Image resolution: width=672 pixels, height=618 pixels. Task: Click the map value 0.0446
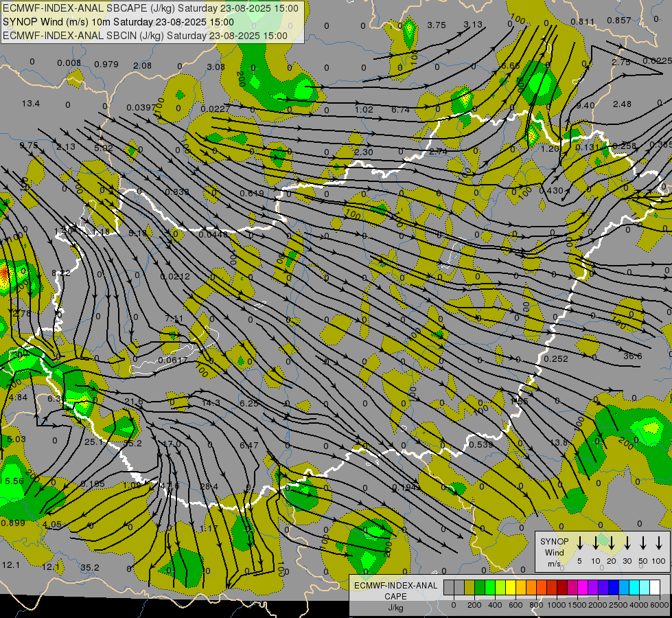pyautogui.click(x=213, y=235)
